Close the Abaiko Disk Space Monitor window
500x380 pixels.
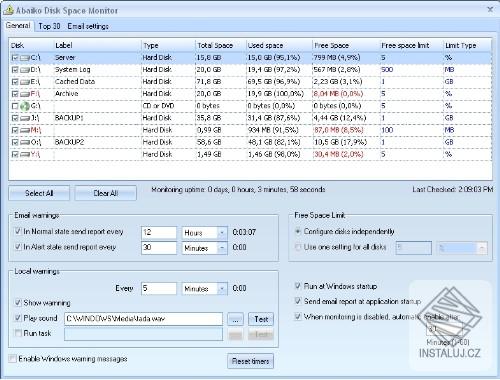coord(490,9)
